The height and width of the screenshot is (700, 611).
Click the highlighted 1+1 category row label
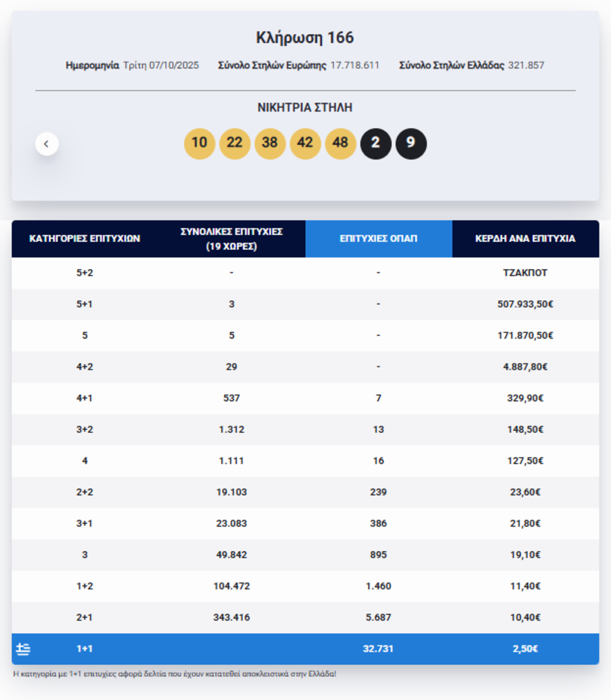tap(85, 649)
